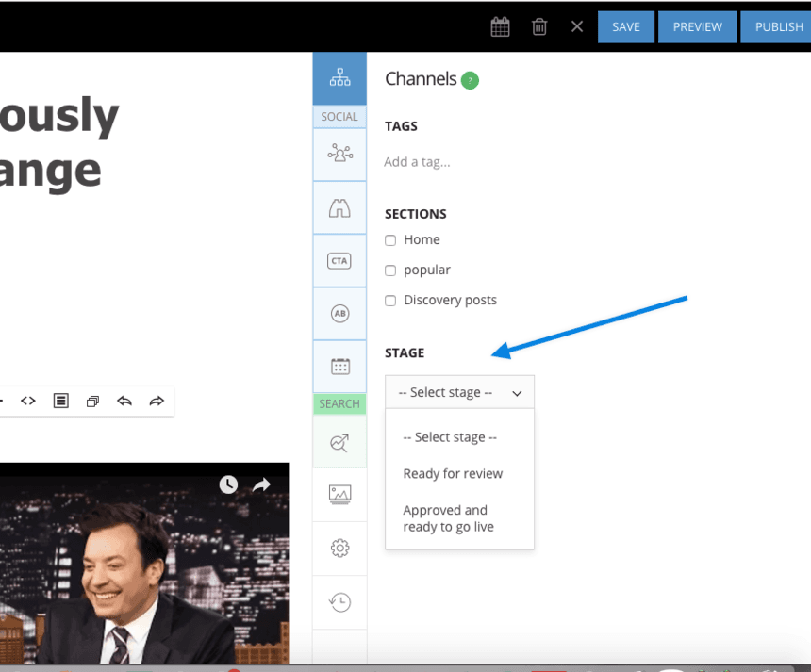Screen dimensions: 811x672
Task: Open the image media sidebar icon
Action: (339, 494)
